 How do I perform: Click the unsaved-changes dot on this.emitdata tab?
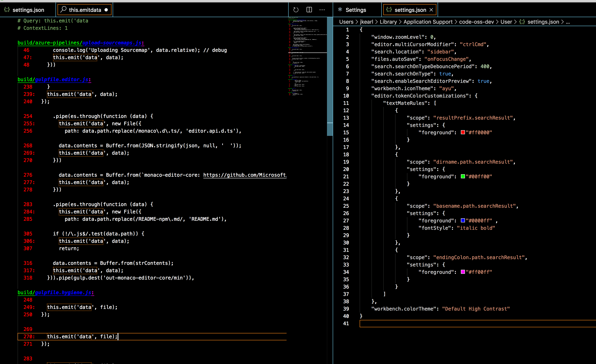click(106, 10)
